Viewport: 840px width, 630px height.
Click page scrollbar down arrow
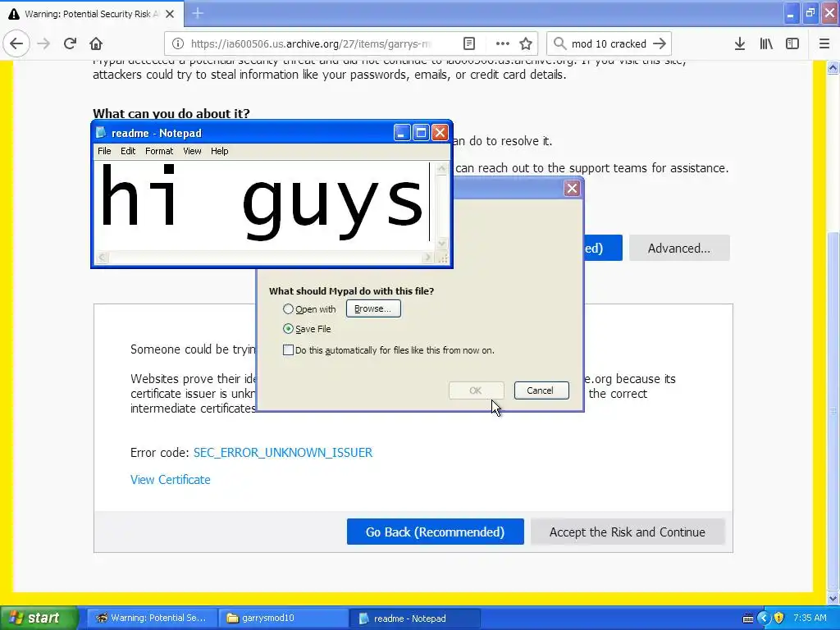pyautogui.click(x=833, y=598)
